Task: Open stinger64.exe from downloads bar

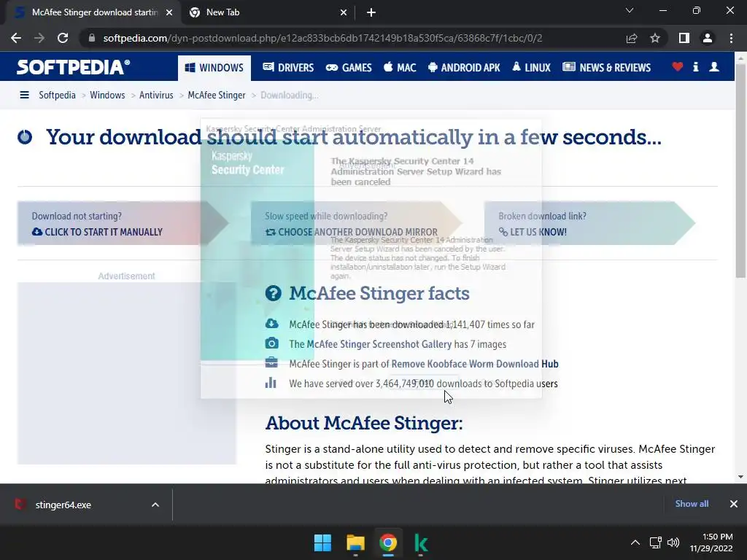Action: (x=63, y=505)
